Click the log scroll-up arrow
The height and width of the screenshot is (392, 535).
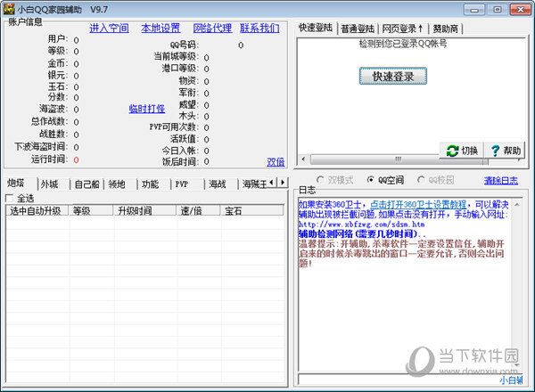coord(517,205)
